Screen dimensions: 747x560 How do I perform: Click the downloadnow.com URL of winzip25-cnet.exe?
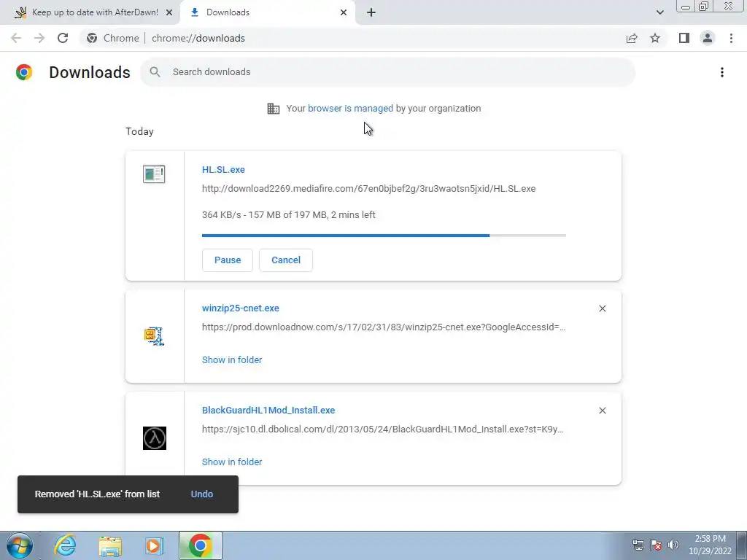tap(384, 327)
